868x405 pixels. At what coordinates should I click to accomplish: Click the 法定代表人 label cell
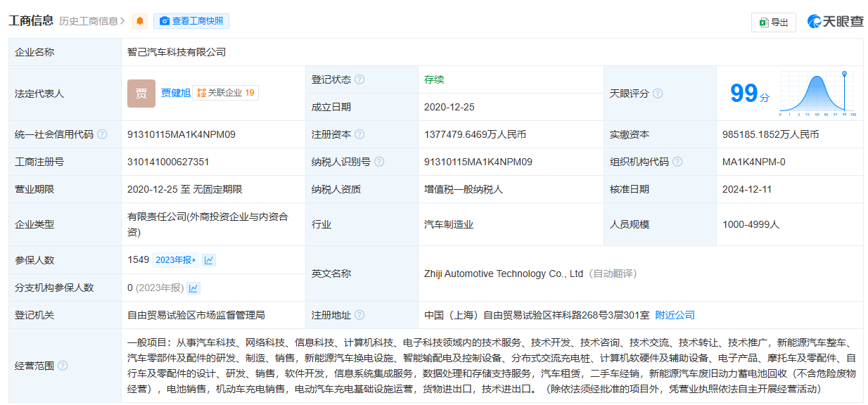tap(65, 94)
